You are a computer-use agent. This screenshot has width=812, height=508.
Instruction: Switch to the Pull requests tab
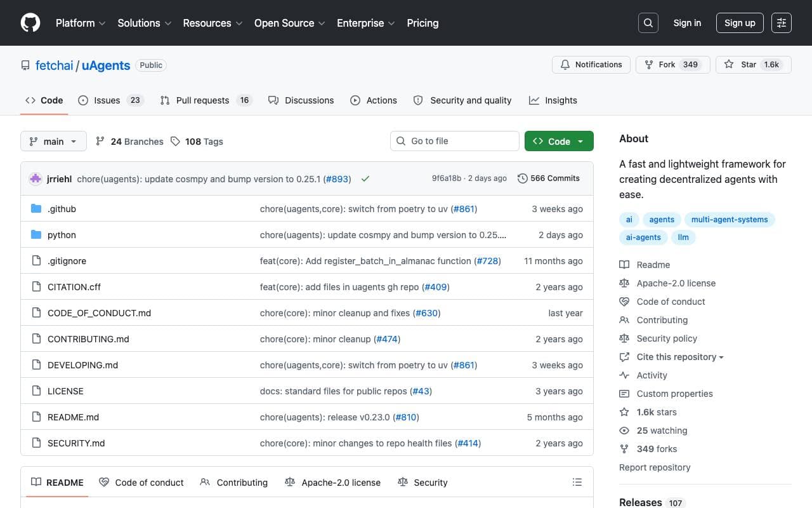[206, 100]
